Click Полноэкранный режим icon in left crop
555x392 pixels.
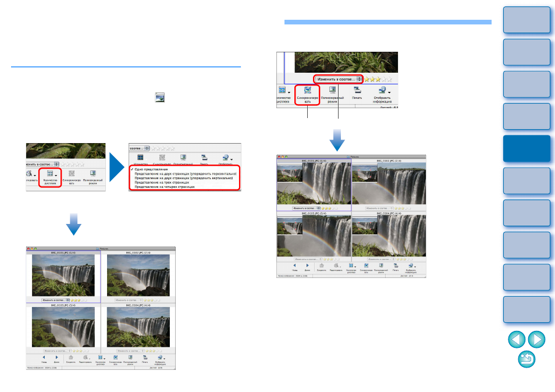tap(92, 173)
